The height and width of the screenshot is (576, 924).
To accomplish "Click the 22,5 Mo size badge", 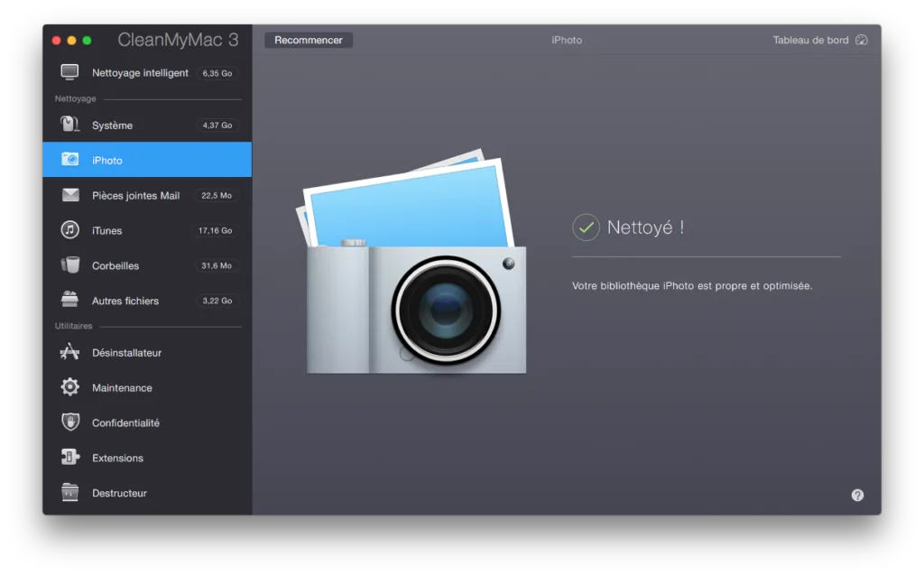I will pyautogui.click(x=217, y=195).
